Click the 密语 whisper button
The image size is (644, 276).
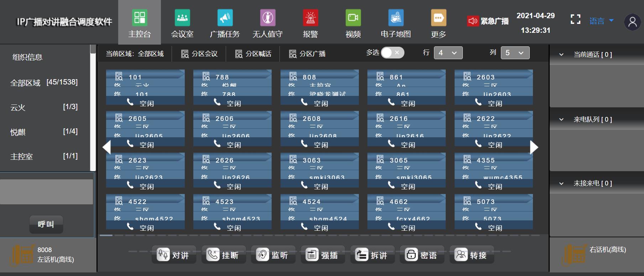point(422,255)
